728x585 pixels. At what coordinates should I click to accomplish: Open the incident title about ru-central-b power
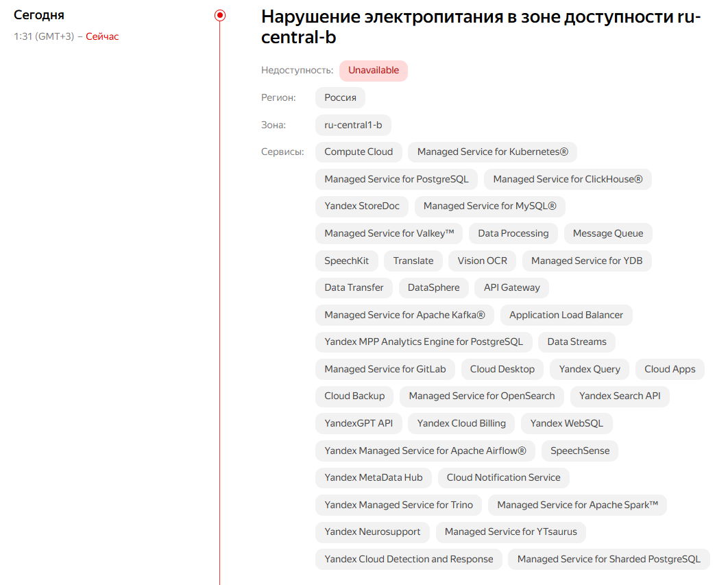point(481,27)
